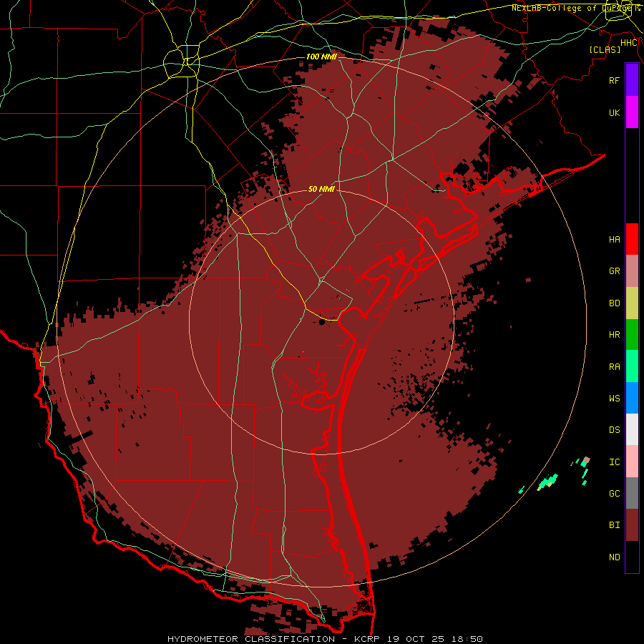Image resolution: width=644 pixels, height=644 pixels.
Task: Click the HR legend label
Action: (614, 335)
